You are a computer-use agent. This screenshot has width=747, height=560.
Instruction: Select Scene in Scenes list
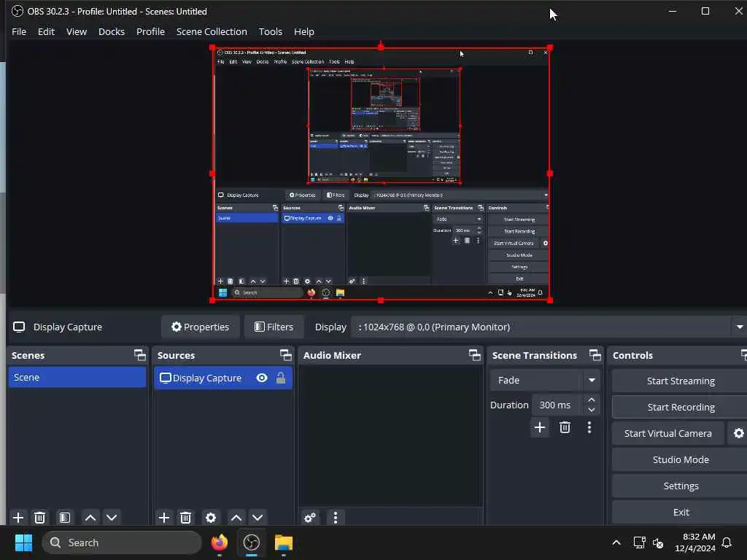[x=77, y=377]
